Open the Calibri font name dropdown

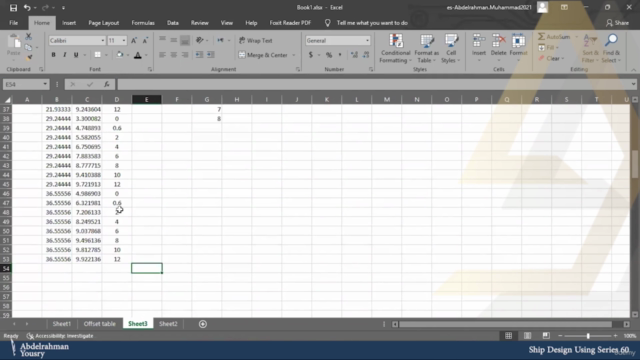102,40
